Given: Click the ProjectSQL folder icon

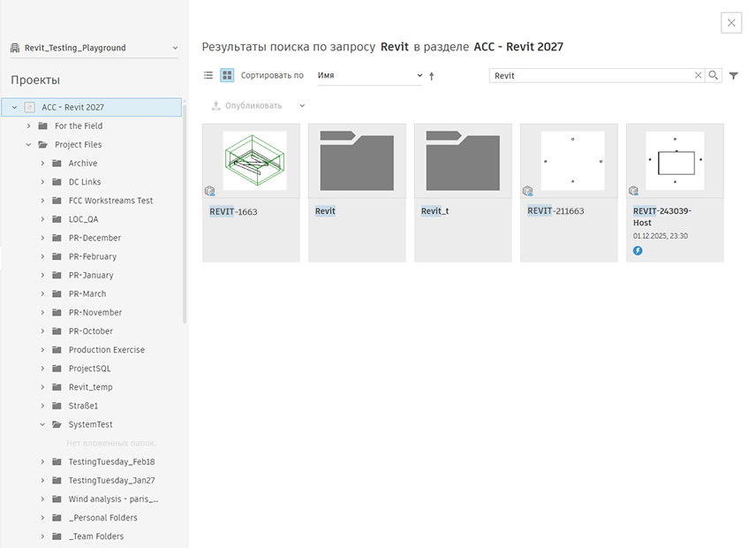Looking at the screenshot, I should pyautogui.click(x=57, y=369).
